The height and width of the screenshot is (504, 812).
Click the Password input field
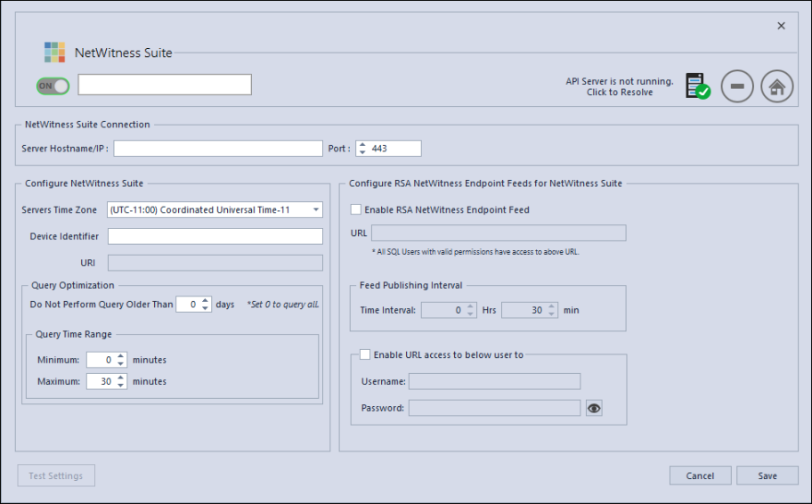coord(494,408)
